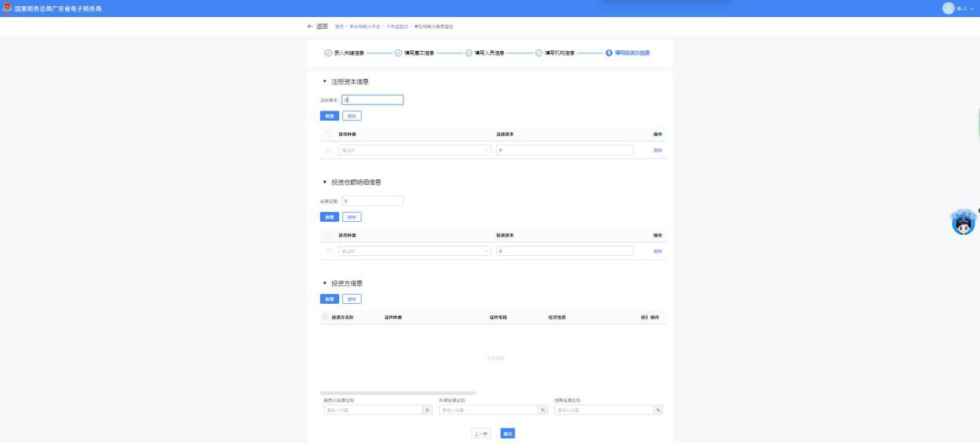Click the 填写人员信息 step check icon
This screenshot has width=980, height=443.
click(x=468, y=53)
